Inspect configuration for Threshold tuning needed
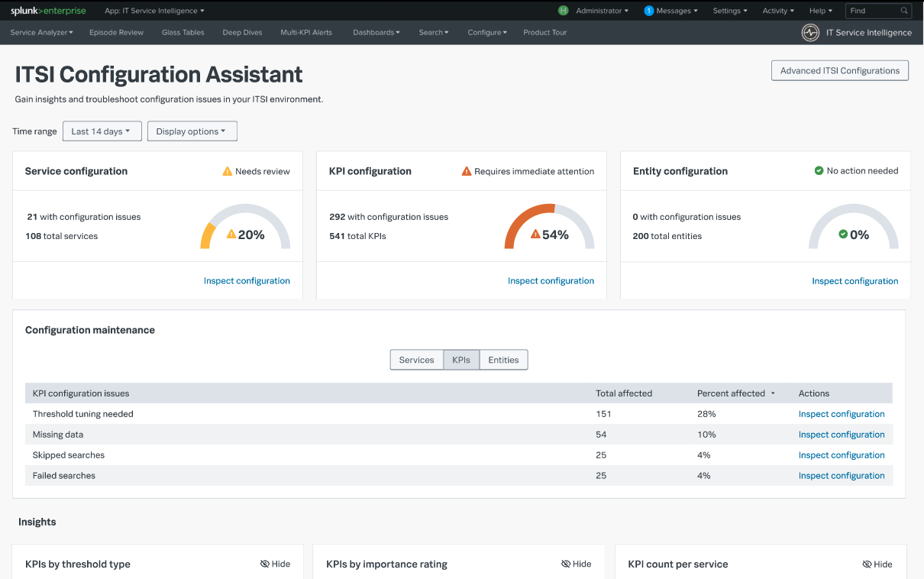 click(842, 413)
